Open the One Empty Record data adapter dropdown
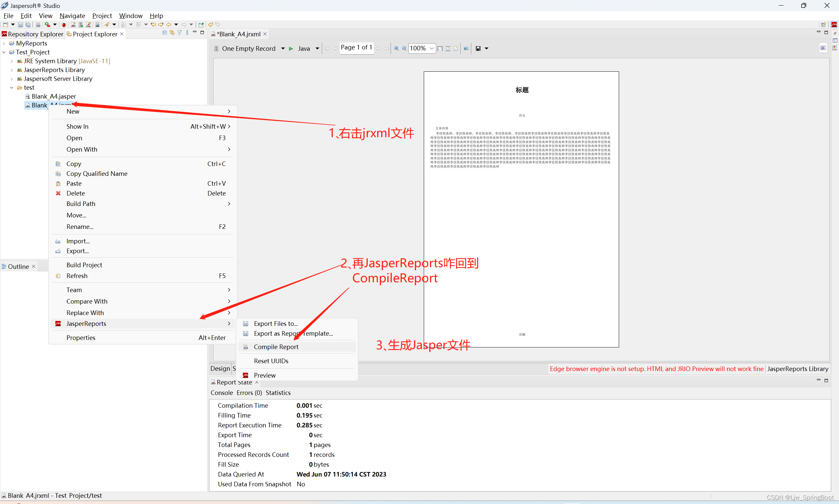Screen dimensions: 839x504 (x=283, y=48)
